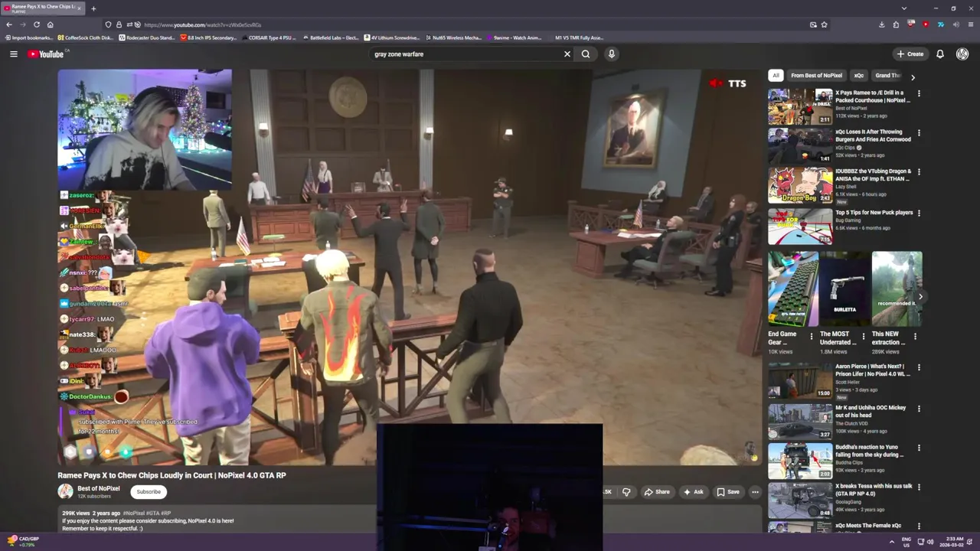This screenshot has width=980, height=551.
Task: Go to the YouTube home logo
Action: [47, 54]
